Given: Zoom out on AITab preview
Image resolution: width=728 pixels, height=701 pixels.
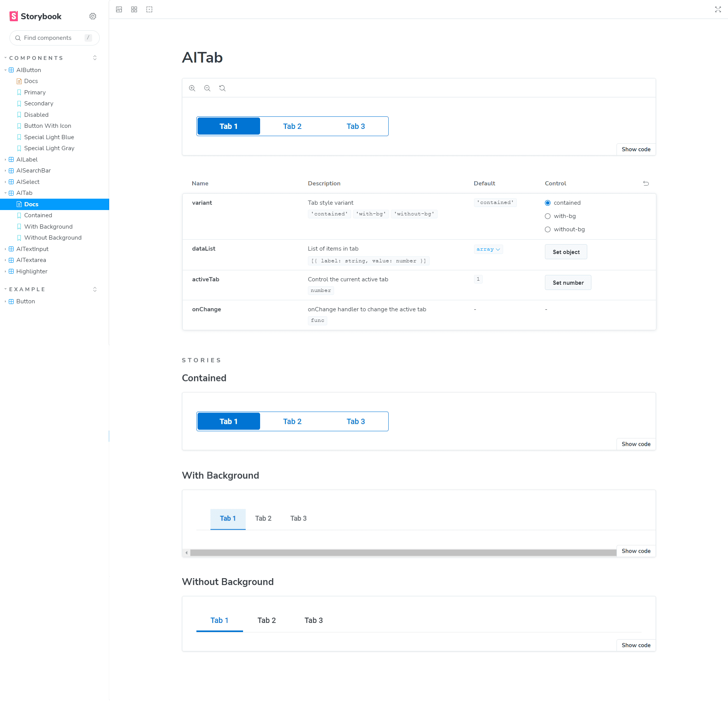Looking at the screenshot, I should tap(207, 88).
